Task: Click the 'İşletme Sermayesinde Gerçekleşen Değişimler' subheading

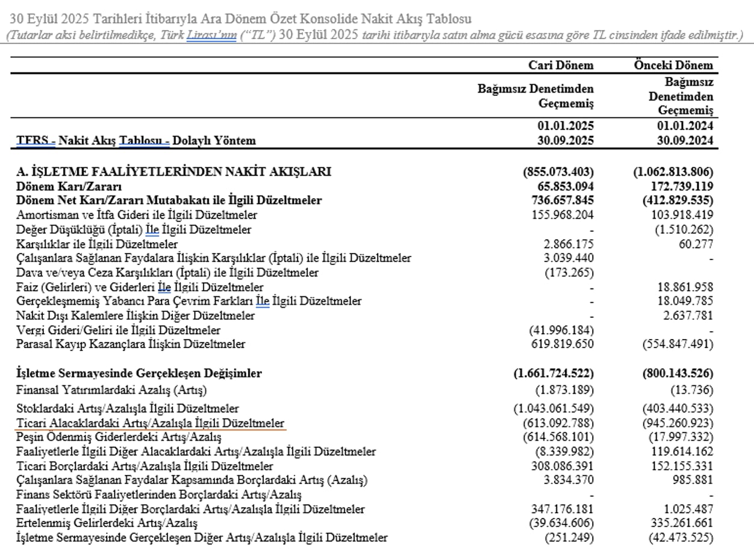Action: point(139,373)
